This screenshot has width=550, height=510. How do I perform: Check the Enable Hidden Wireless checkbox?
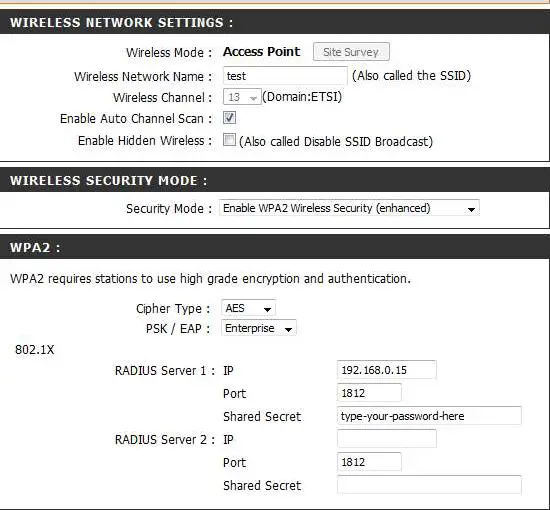(229, 140)
